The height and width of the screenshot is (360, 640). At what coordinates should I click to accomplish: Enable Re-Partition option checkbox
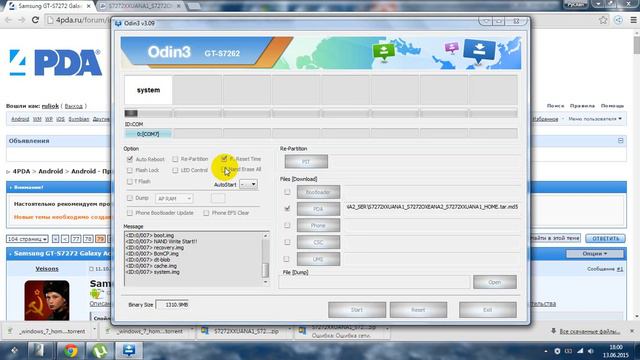(175, 159)
